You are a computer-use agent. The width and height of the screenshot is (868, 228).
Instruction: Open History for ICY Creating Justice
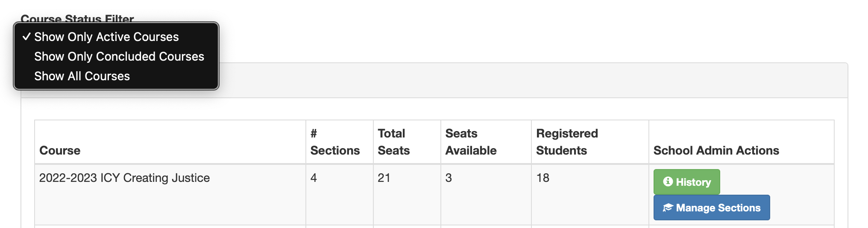tap(686, 182)
